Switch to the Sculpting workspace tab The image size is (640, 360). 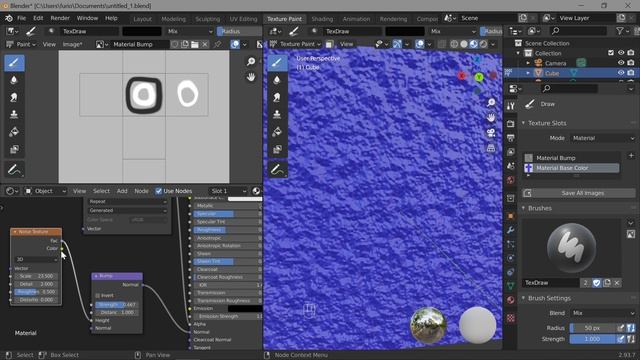tap(207, 19)
